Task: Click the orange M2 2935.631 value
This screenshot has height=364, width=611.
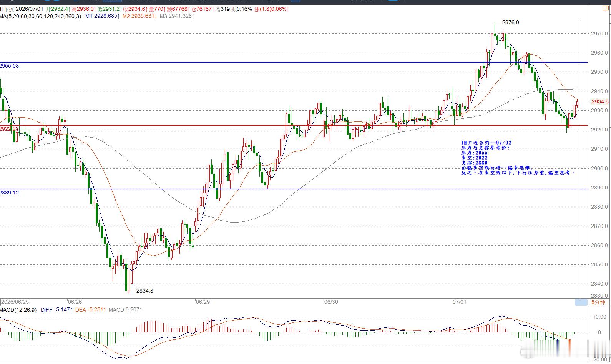Action: point(140,16)
